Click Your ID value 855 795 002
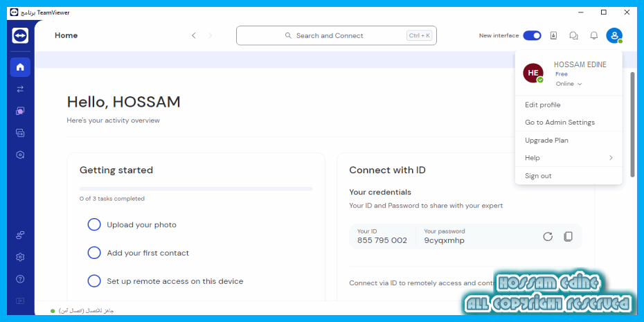 click(382, 240)
